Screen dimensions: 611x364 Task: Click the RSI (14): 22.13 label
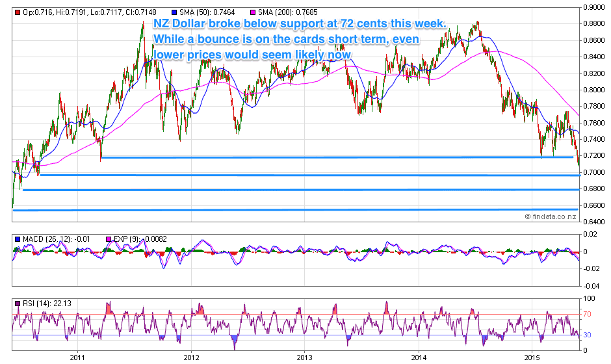[x=47, y=304]
